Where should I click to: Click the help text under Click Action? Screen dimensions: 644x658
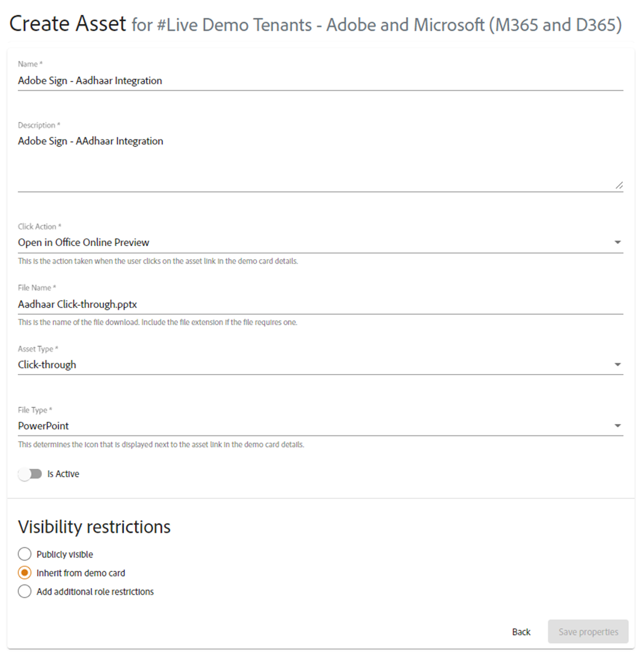coord(158,262)
